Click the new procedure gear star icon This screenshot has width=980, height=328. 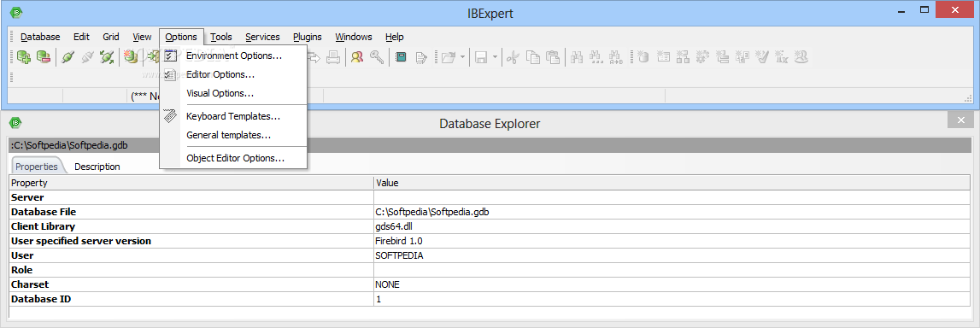click(x=703, y=57)
